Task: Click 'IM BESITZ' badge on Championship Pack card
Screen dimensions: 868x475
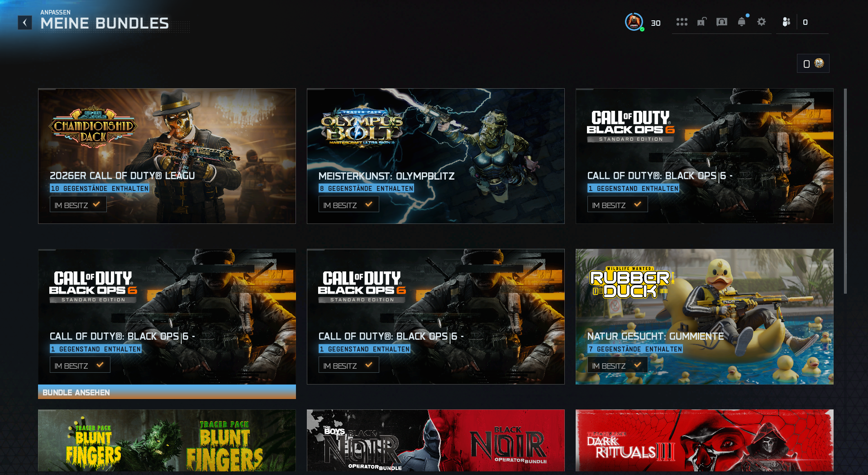Action: pos(78,204)
